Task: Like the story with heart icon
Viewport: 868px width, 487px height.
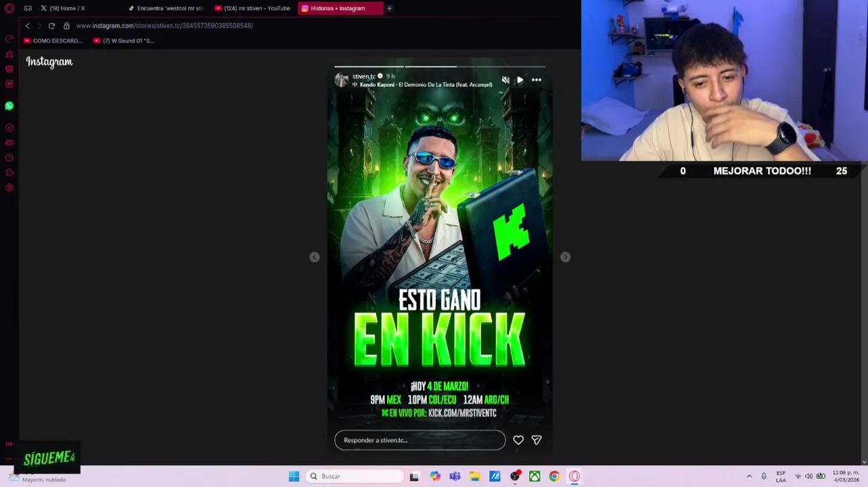Action: tap(518, 440)
